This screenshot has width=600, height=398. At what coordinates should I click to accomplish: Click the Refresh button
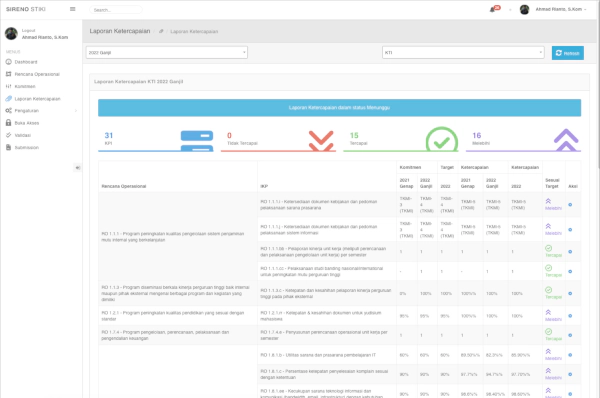click(x=567, y=53)
